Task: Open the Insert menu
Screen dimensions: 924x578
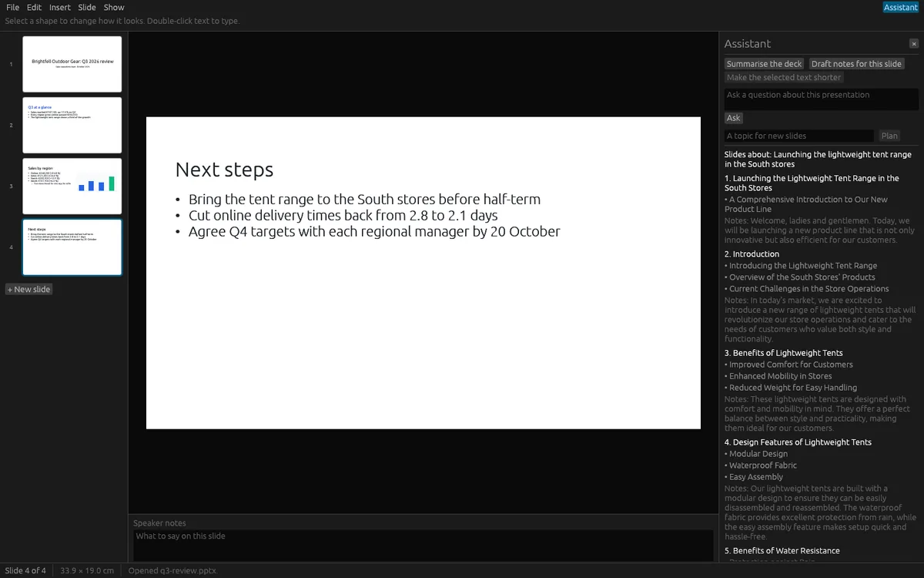Action: [60, 7]
